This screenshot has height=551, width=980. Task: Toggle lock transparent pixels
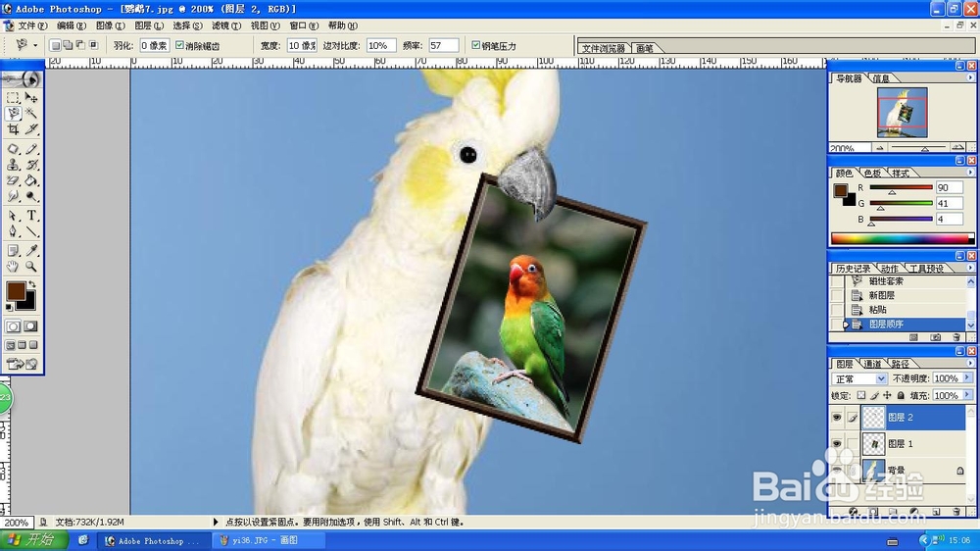click(x=861, y=395)
